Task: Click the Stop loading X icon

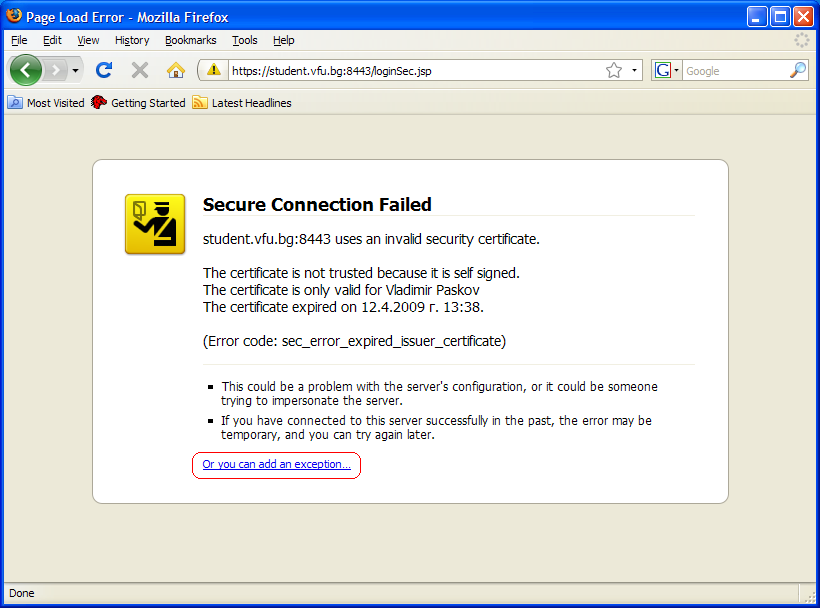Action: pyautogui.click(x=140, y=70)
